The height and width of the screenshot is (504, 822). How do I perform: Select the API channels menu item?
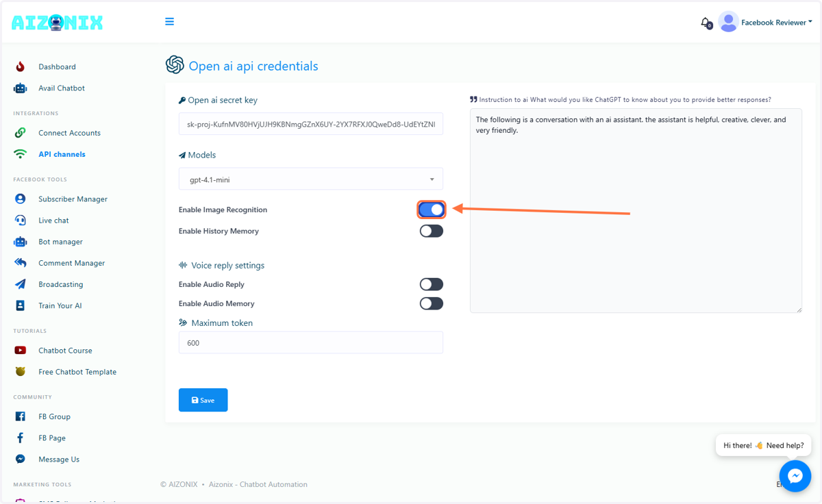(62, 154)
